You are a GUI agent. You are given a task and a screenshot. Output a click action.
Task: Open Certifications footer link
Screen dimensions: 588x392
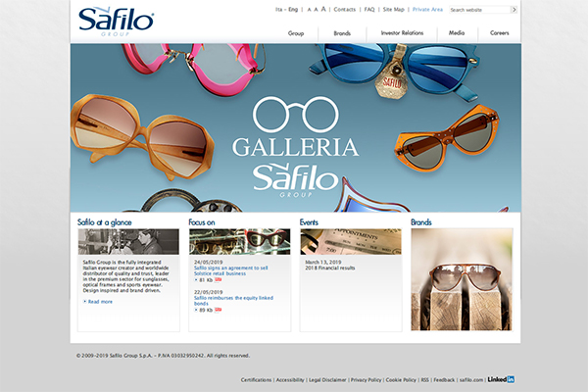coord(256,380)
